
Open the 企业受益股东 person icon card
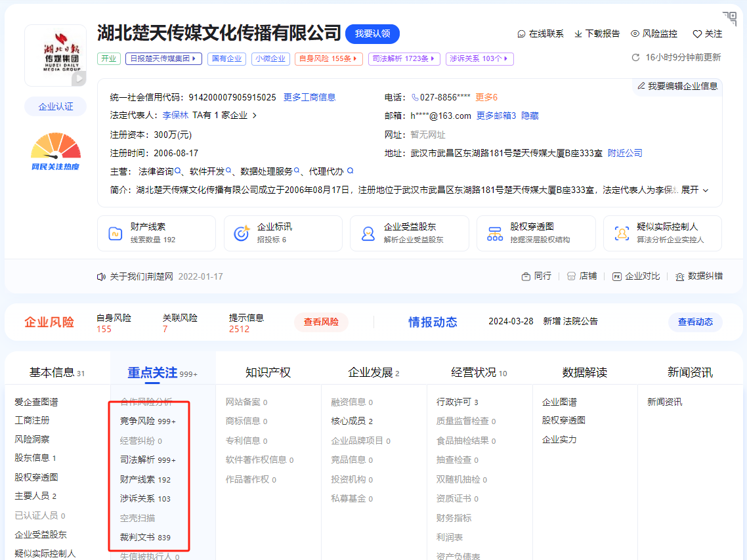(x=410, y=233)
